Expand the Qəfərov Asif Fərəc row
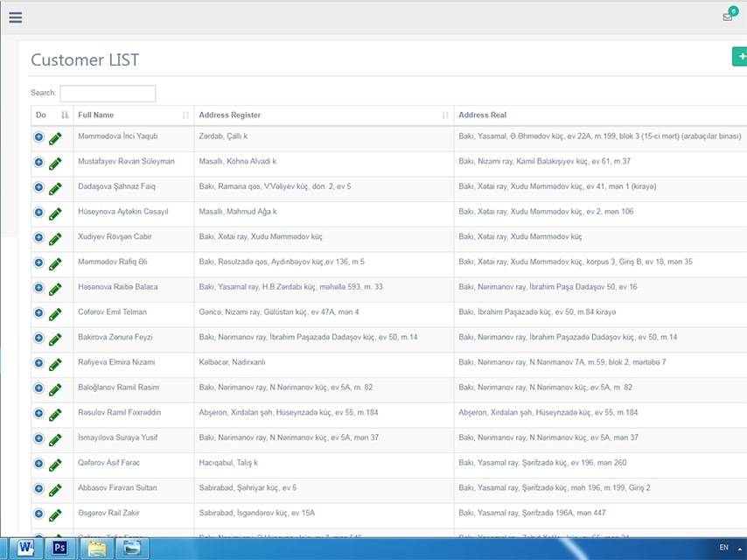 pos(38,464)
